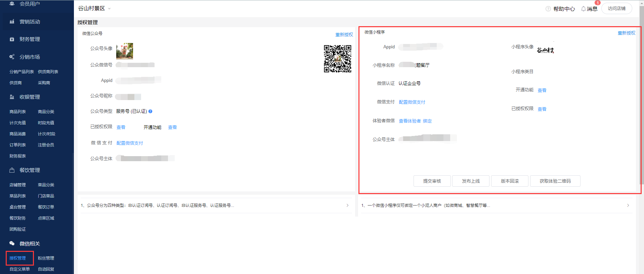
Task: Click the 提交审核 button
Action: [432, 181]
